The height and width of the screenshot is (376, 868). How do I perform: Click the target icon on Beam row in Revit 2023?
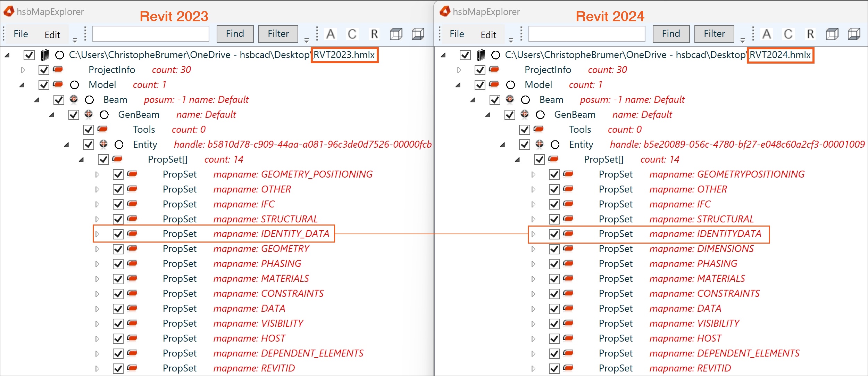click(x=74, y=99)
